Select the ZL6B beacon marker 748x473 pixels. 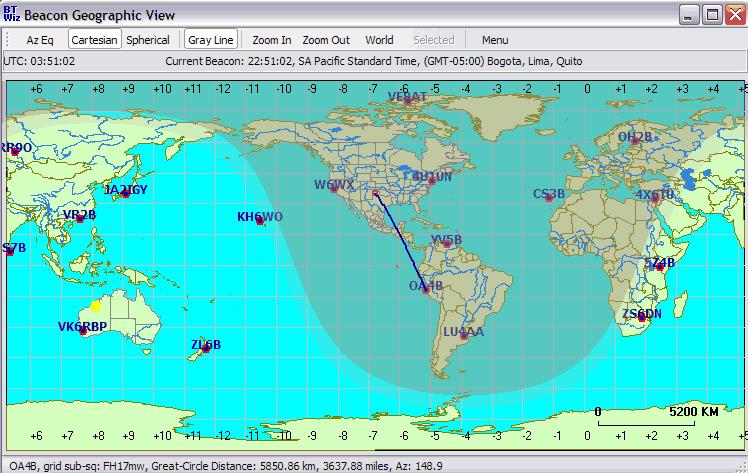pos(206,349)
